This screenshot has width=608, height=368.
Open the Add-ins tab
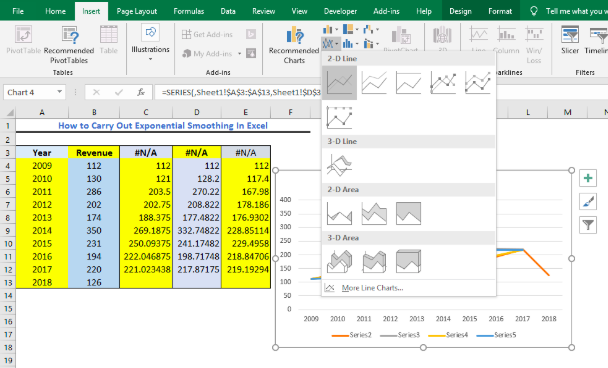pos(386,11)
